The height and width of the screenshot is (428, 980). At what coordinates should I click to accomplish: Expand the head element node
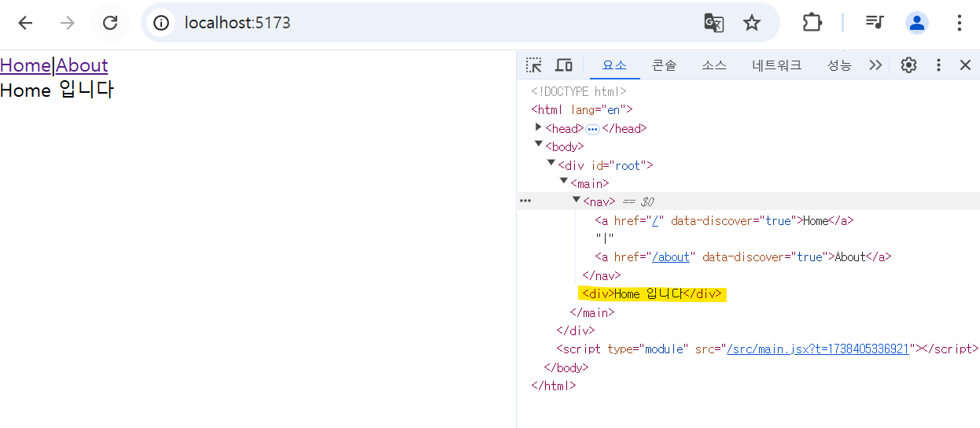[x=539, y=127]
